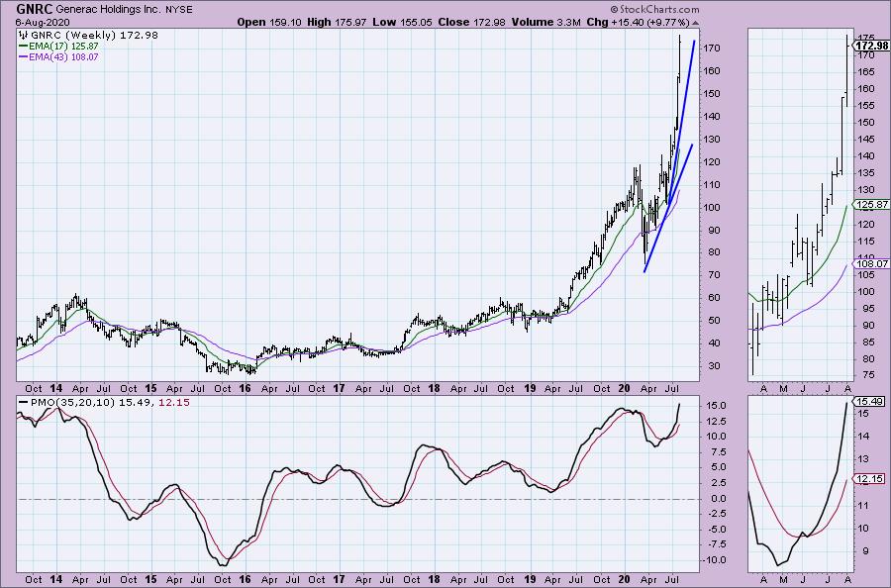
Task: Click the GNRC ticker symbol in the header
Action: [x=34, y=9]
